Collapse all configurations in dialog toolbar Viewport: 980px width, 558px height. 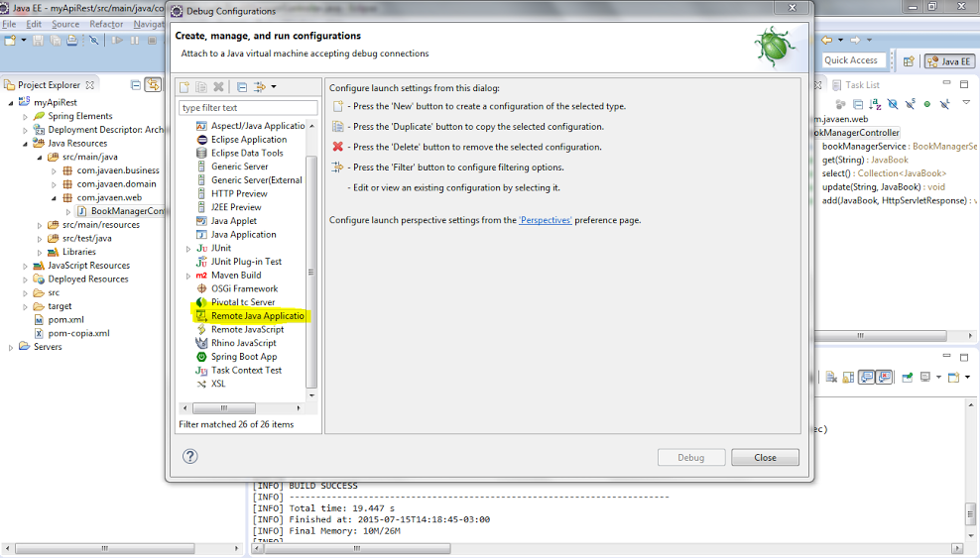[x=242, y=87]
